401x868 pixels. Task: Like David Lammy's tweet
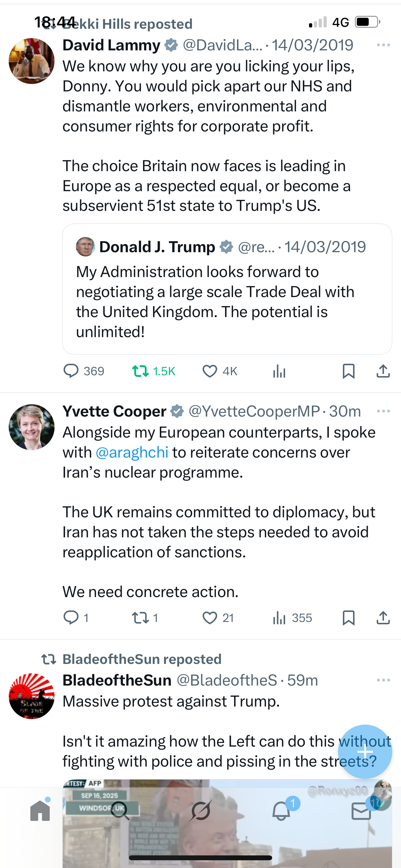point(210,371)
